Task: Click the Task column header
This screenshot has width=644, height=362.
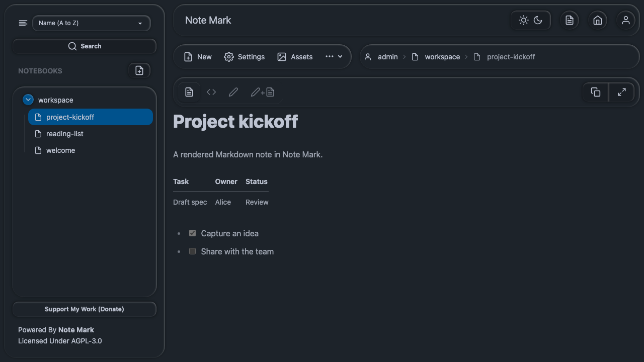Action: click(181, 182)
